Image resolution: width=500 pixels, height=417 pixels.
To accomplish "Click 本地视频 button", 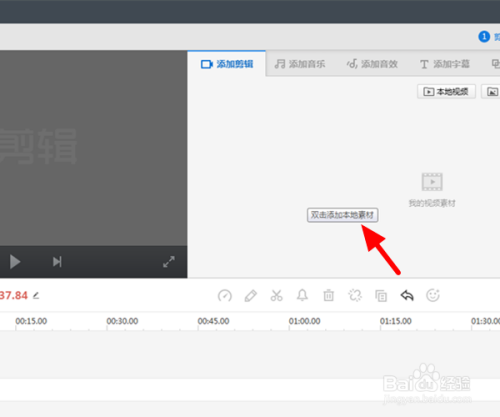I will pos(446,91).
